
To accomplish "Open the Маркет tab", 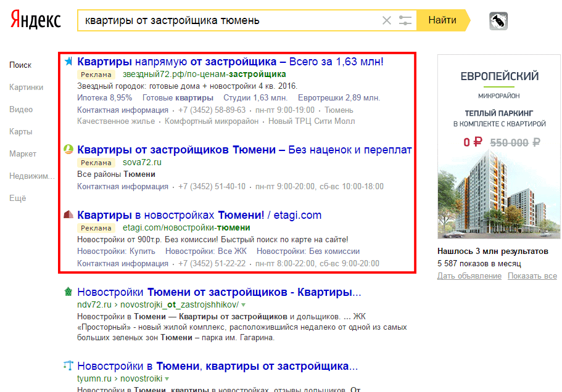I will (x=23, y=154).
